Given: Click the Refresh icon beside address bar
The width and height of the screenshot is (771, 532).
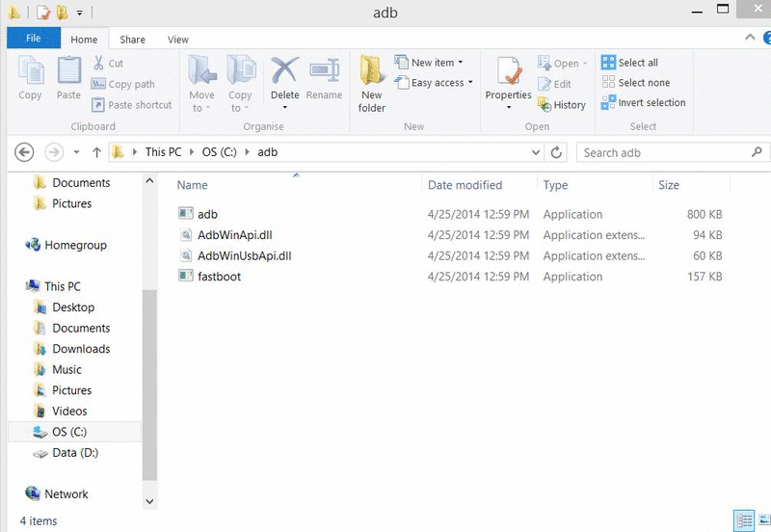Looking at the screenshot, I should (x=556, y=152).
